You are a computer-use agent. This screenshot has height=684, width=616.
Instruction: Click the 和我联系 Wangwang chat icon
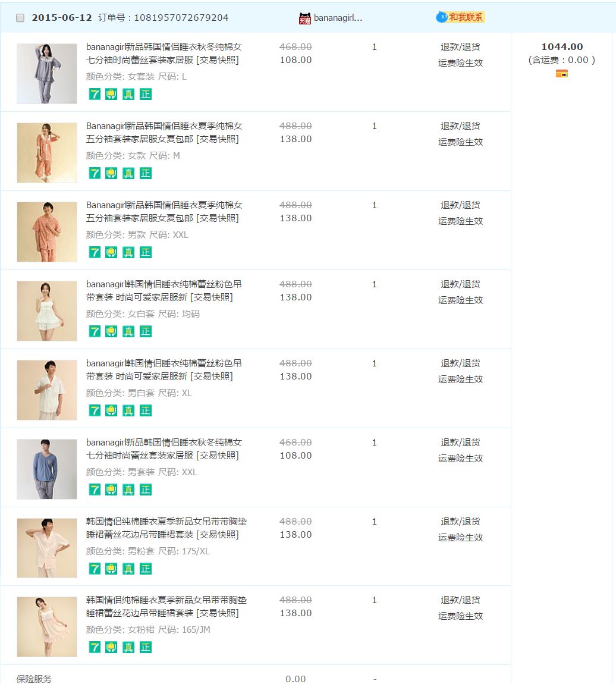(460, 17)
